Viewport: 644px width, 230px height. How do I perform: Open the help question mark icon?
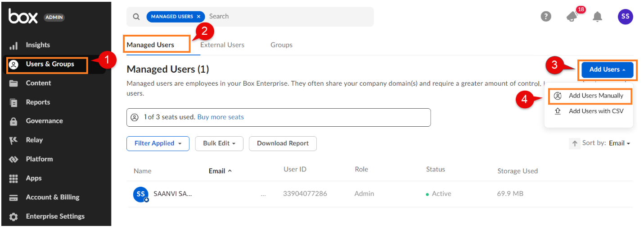[546, 17]
